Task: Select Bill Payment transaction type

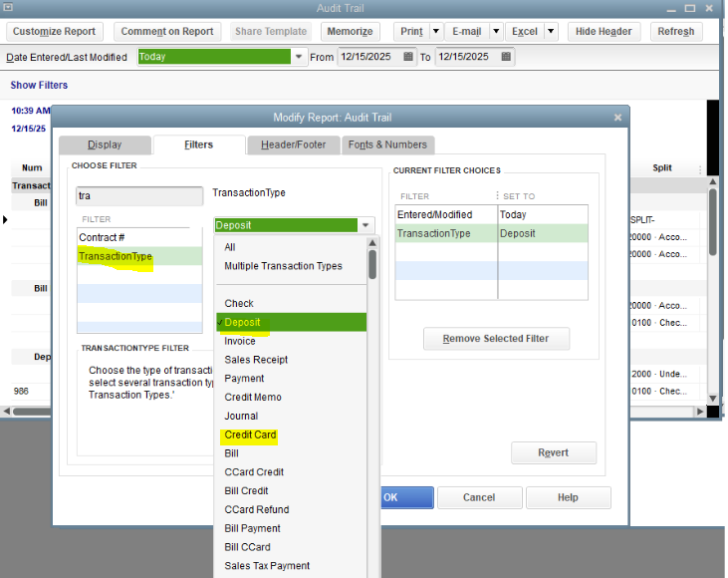Action: pos(291,528)
